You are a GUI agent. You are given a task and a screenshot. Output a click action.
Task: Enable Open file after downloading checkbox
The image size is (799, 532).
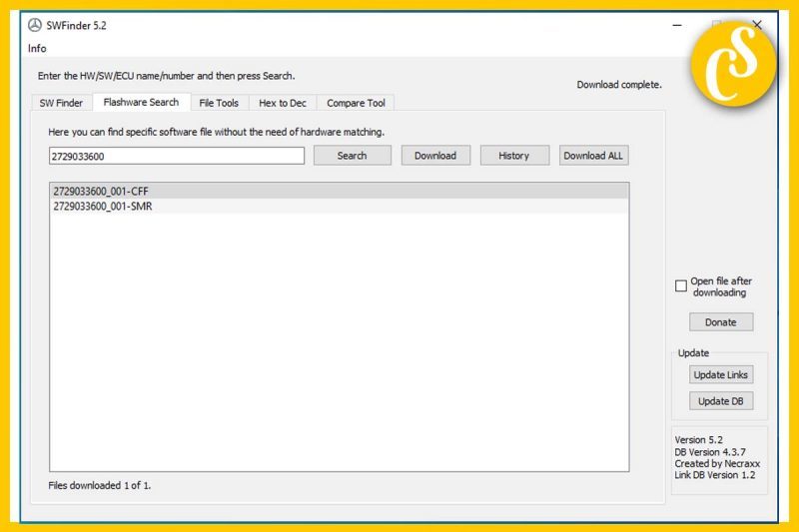681,286
